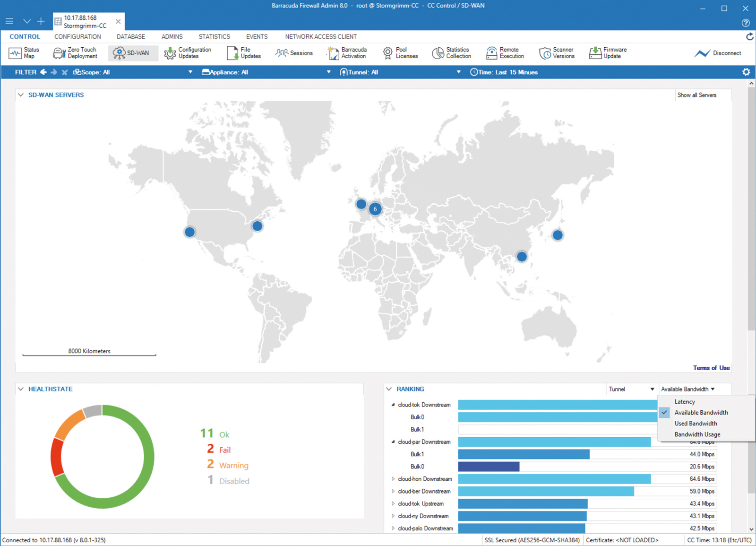Switch to the STATISTICS tab
Screen dimensions: 756x546
(214, 36)
